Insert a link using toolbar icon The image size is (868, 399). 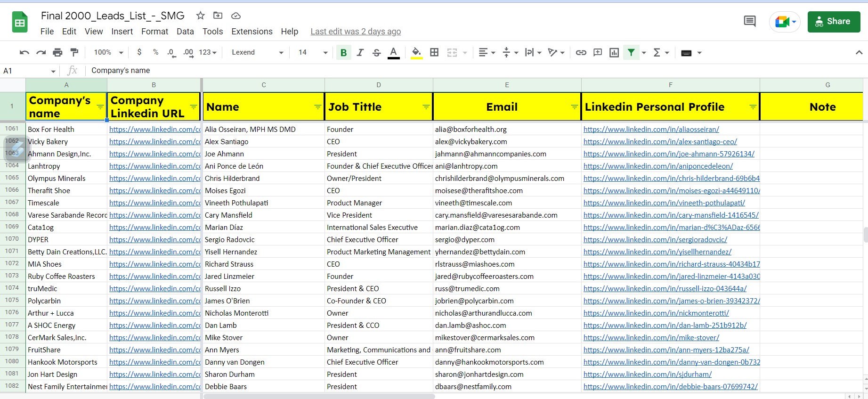click(581, 52)
